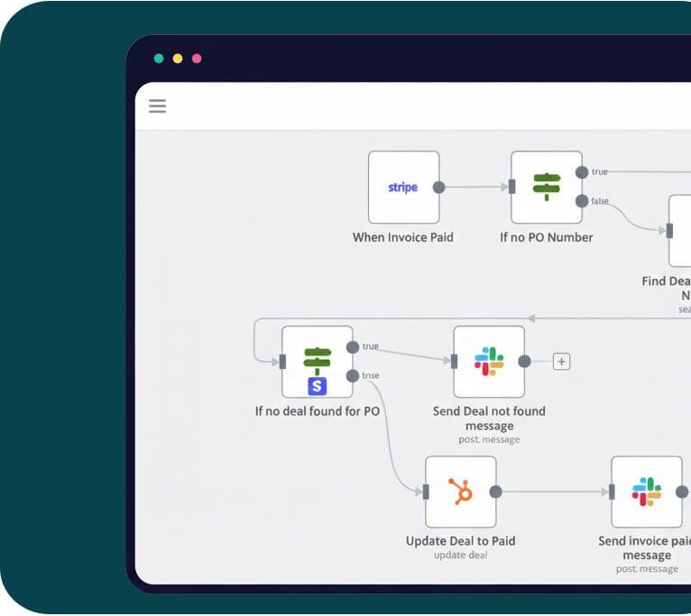Open the hamburger menu in the top bar
This screenshot has width=691, height=616.
coord(158,106)
